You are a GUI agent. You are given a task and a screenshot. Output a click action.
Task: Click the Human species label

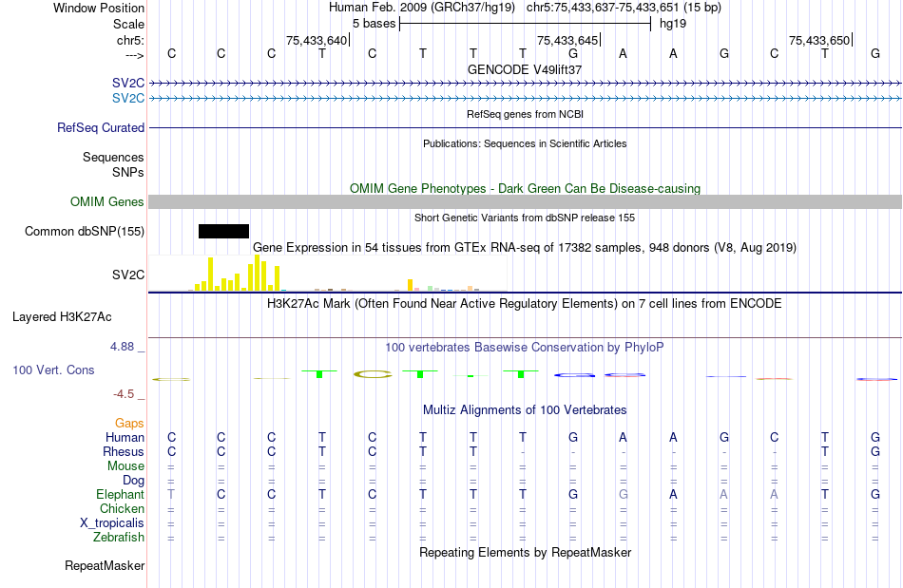point(125,437)
